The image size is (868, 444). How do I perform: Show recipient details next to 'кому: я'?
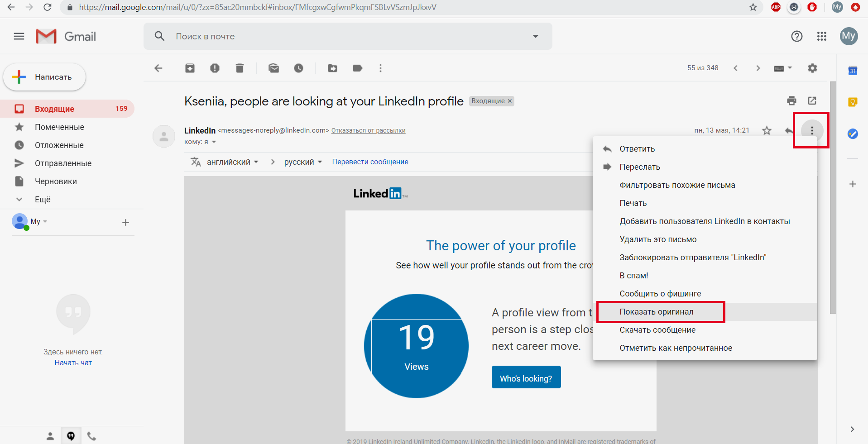pos(214,142)
